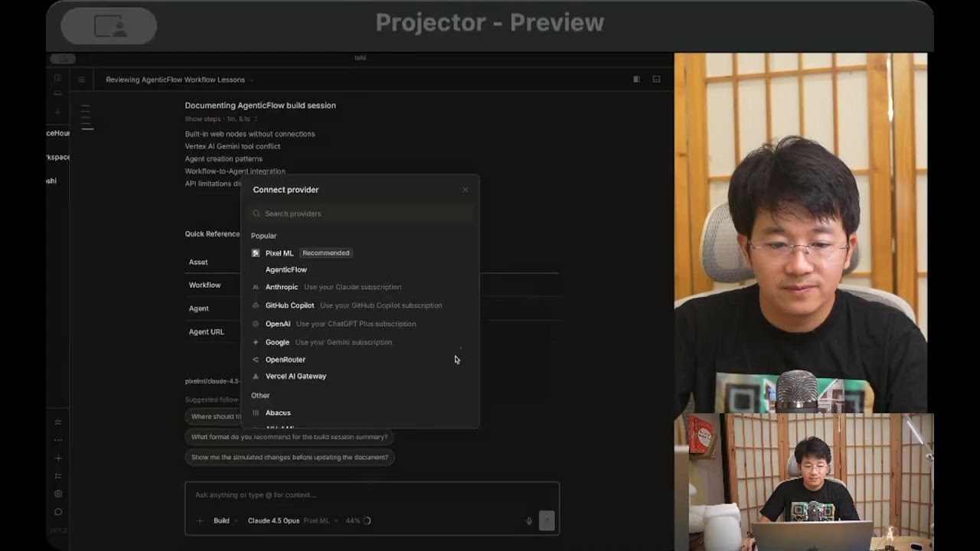Screen dimensions: 980x551
Task: Click the message outline navigation lines
Action: click(87, 117)
